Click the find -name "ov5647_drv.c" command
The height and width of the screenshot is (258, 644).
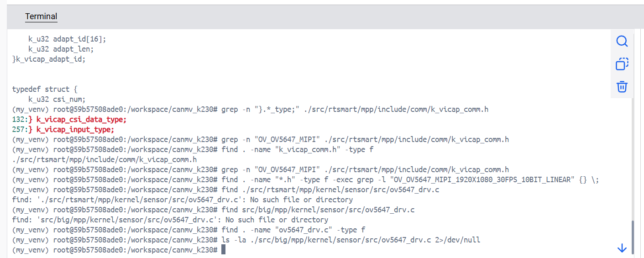293,230
